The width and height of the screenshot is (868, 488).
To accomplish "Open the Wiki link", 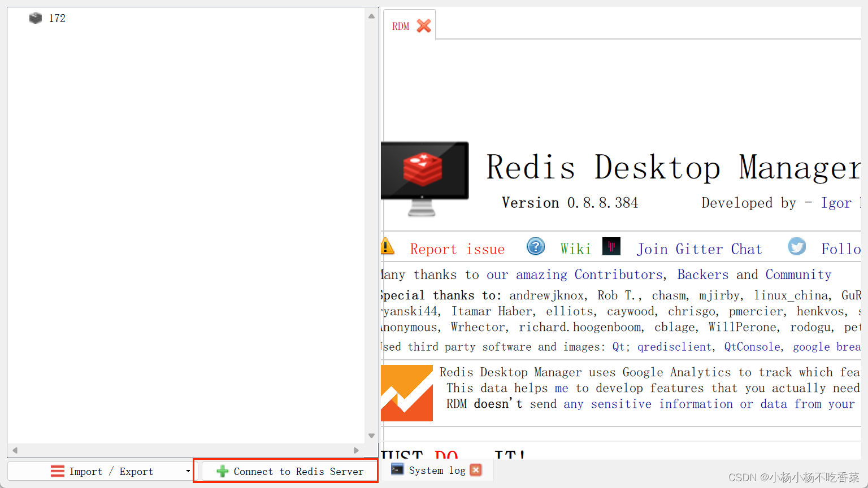I will [575, 249].
